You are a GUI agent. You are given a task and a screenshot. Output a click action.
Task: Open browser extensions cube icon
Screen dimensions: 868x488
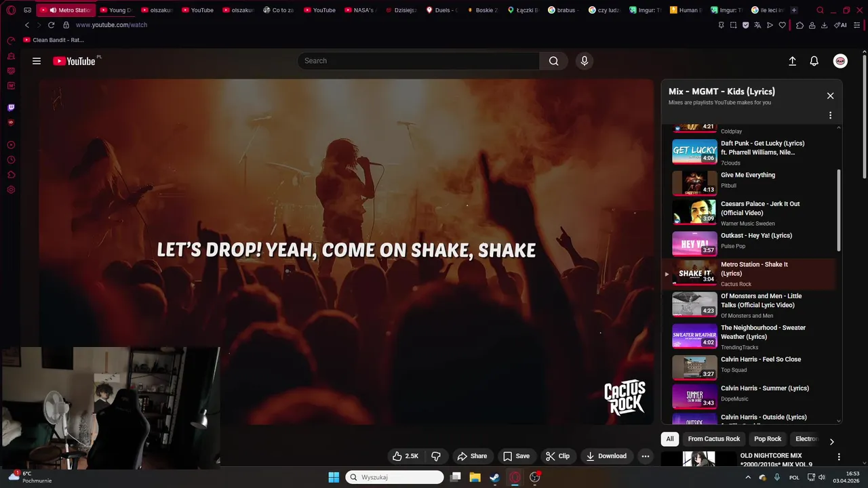pyautogui.click(x=800, y=25)
